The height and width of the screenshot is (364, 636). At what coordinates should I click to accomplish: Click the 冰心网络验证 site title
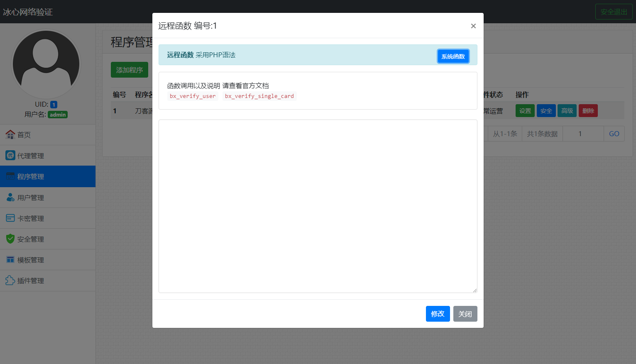28,12
